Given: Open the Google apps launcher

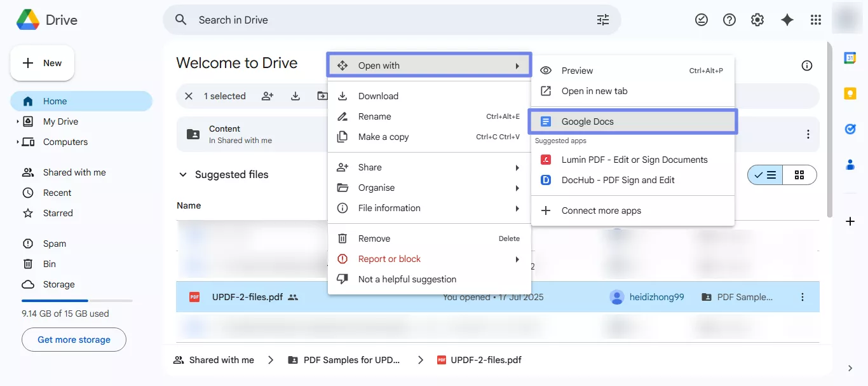Looking at the screenshot, I should pyautogui.click(x=815, y=20).
